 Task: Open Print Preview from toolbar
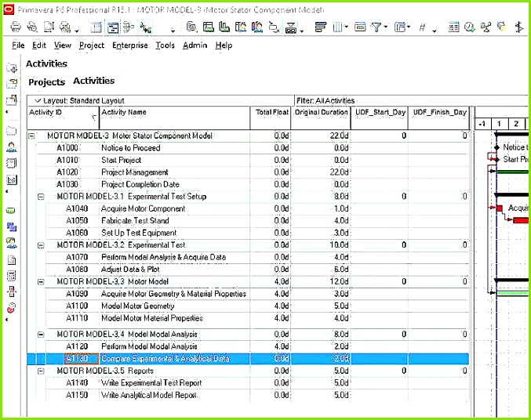[32, 27]
